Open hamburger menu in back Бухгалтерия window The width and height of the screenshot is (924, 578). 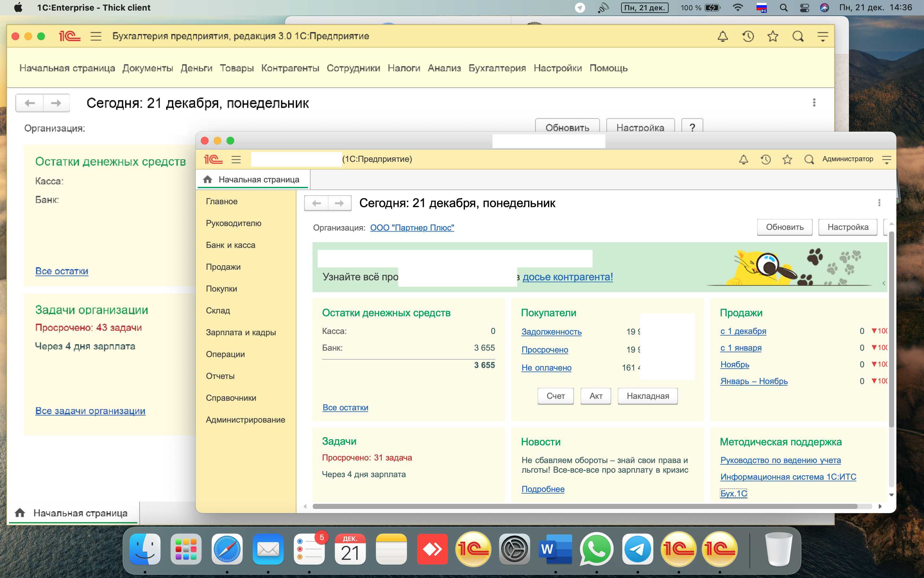click(x=96, y=36)
